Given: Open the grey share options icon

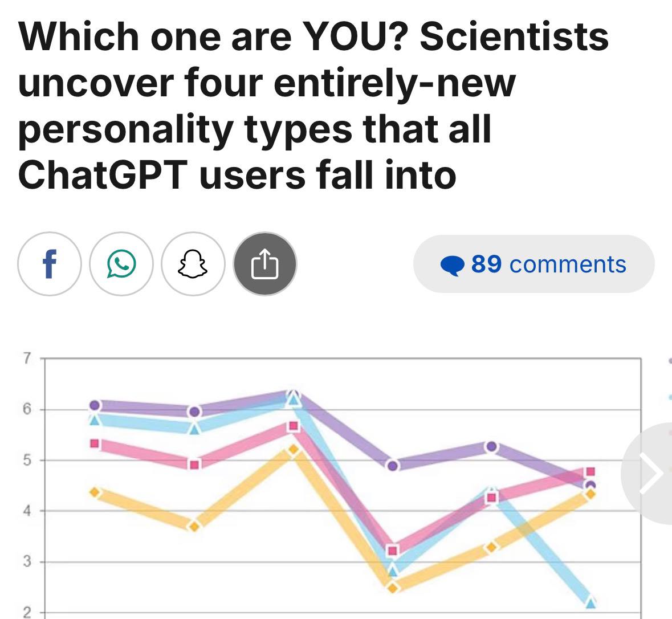Looking at the screenshot, I should click(x=265, y=264).
